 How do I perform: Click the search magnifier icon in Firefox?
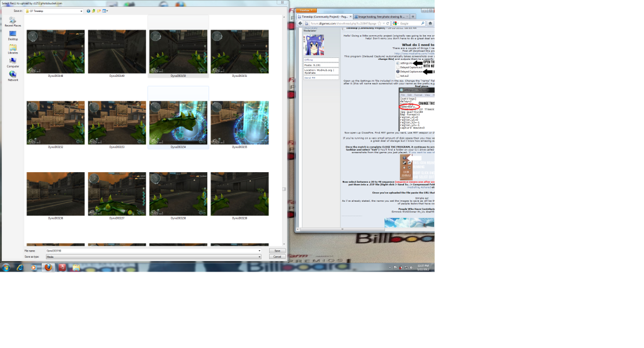coord(423,23)
